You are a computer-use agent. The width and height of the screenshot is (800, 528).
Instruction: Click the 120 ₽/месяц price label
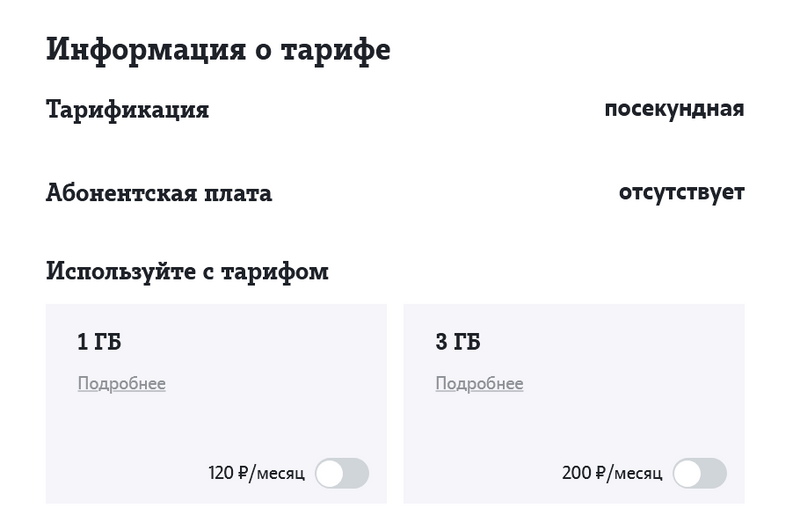pyautogui.click(x=256, y=473)
